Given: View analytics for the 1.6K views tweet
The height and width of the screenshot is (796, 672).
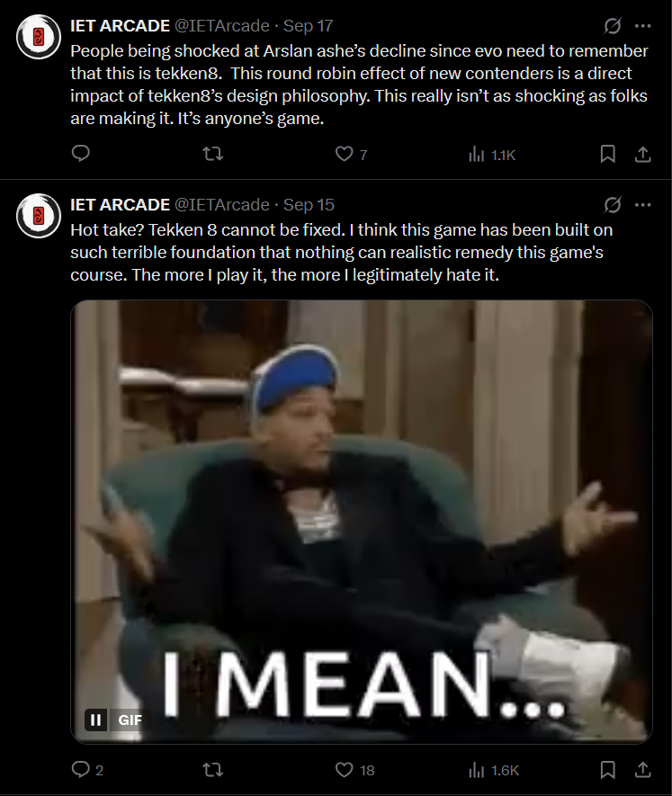Looking at the screenshot, I should click(x=494, y=771).
